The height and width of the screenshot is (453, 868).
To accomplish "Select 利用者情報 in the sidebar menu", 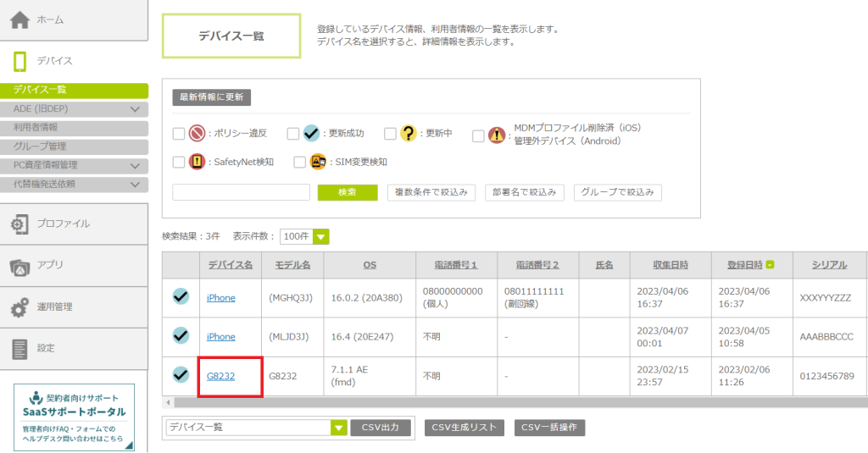I will click(36, 127).
